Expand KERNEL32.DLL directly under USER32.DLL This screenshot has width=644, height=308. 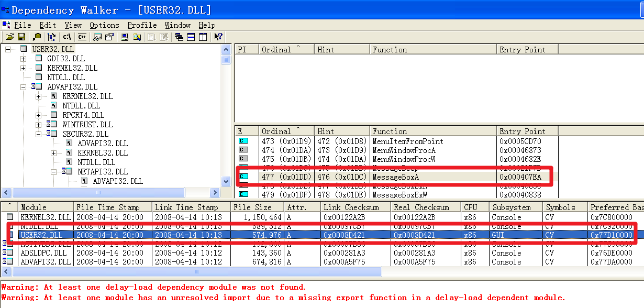pos(23,68)
